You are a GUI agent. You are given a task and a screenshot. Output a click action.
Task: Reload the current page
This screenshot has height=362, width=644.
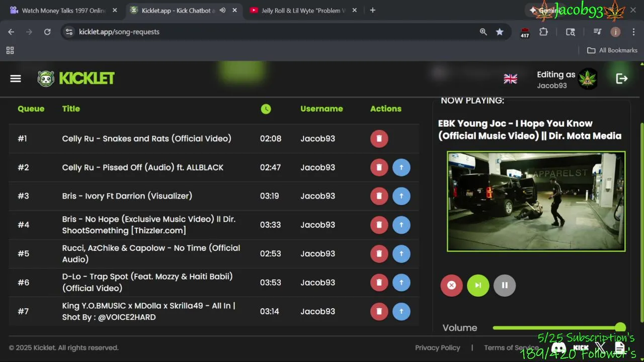[x=47, y=32]
